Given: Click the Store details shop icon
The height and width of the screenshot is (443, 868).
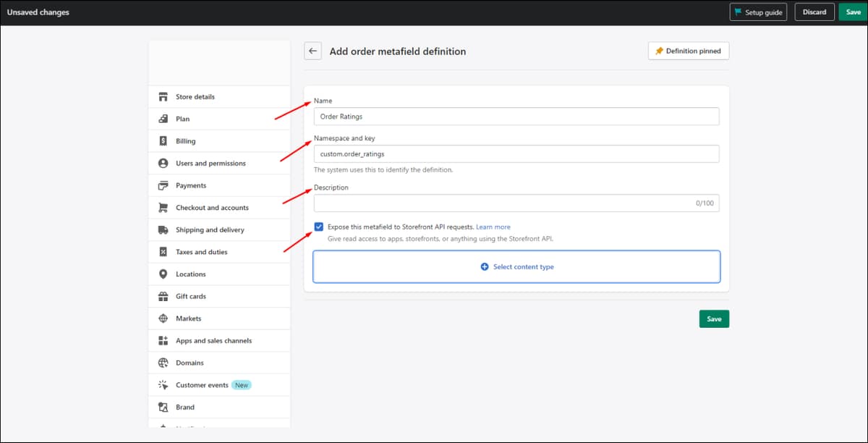Looking at the screenshot, I should 163,97.
